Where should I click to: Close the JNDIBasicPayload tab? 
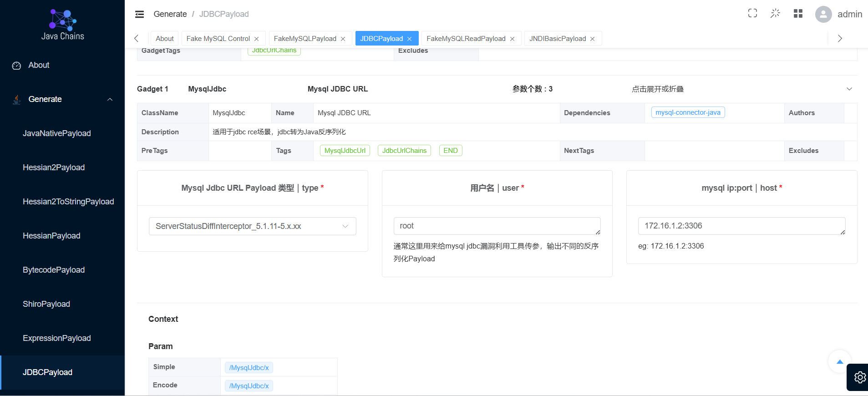tap(593, 39)
